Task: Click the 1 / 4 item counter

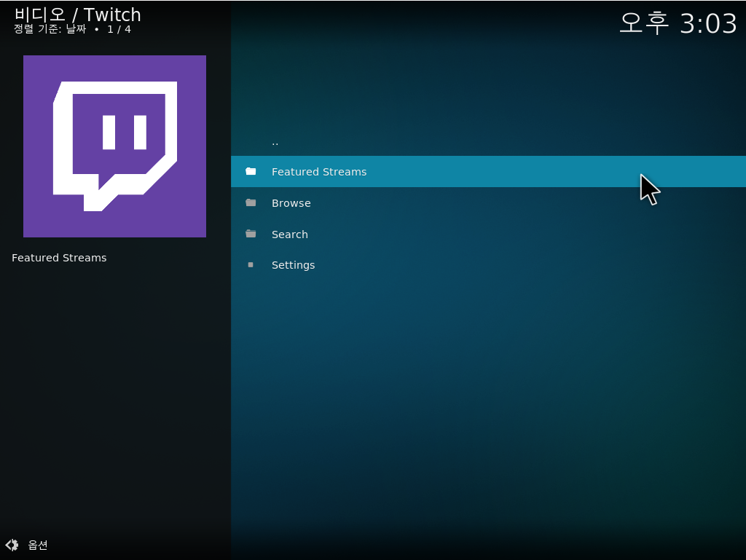Action: 119,29
